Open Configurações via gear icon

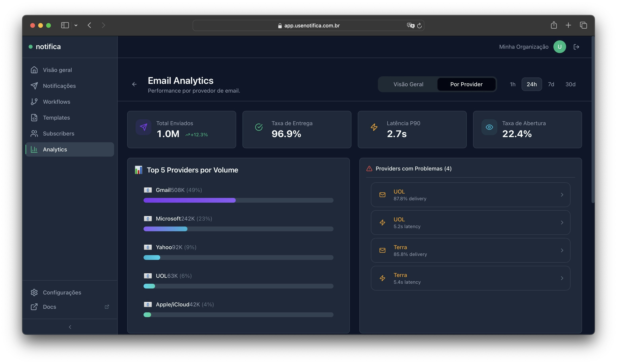coord(34,292)
